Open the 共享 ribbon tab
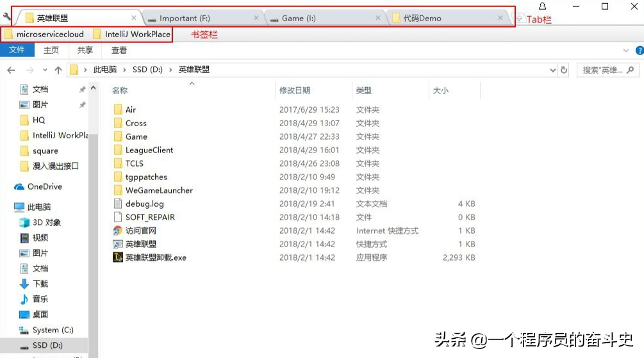644x358 pixels. pyautogui.click(x=85, y=50)
